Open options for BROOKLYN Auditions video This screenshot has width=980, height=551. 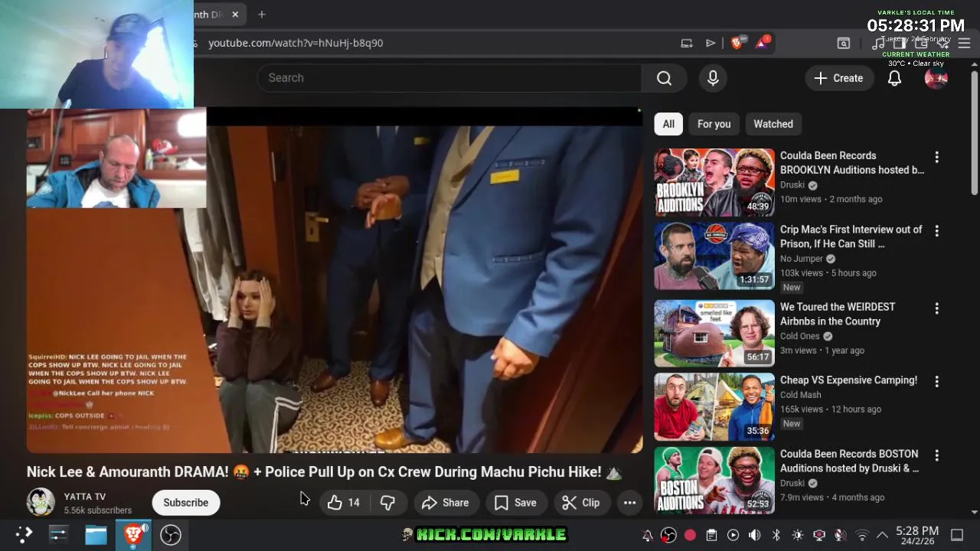pyautogui.click(x=936, y=157)
